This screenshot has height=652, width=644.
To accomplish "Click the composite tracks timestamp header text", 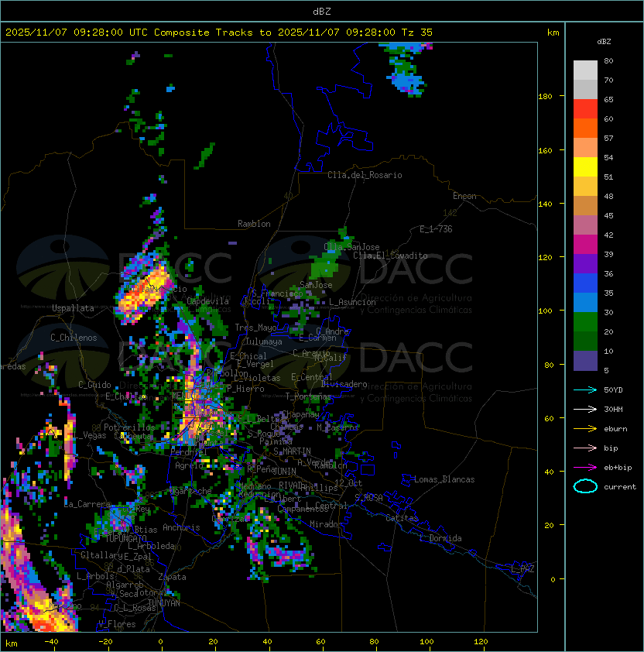I will [x=219, y=33].
